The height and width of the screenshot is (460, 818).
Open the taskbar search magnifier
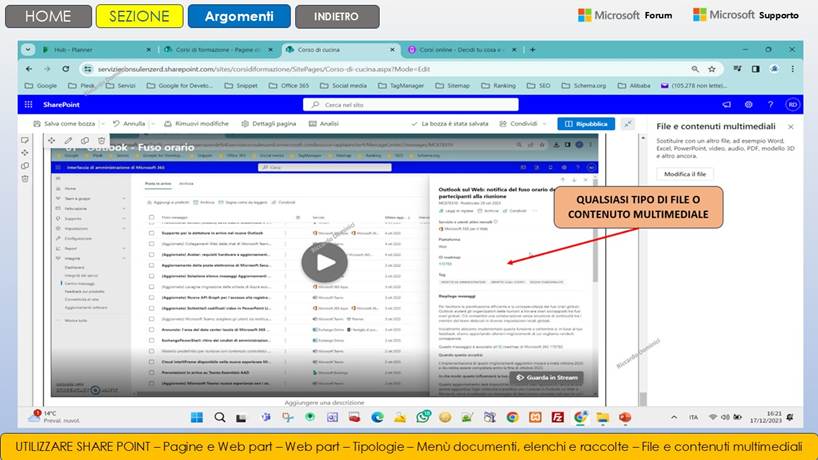tap(220, 417)
